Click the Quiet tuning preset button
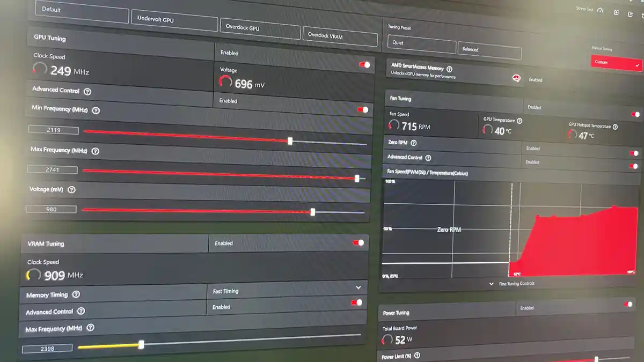The width and height of the screenshot is (644, 362). (x=421, y=44)
